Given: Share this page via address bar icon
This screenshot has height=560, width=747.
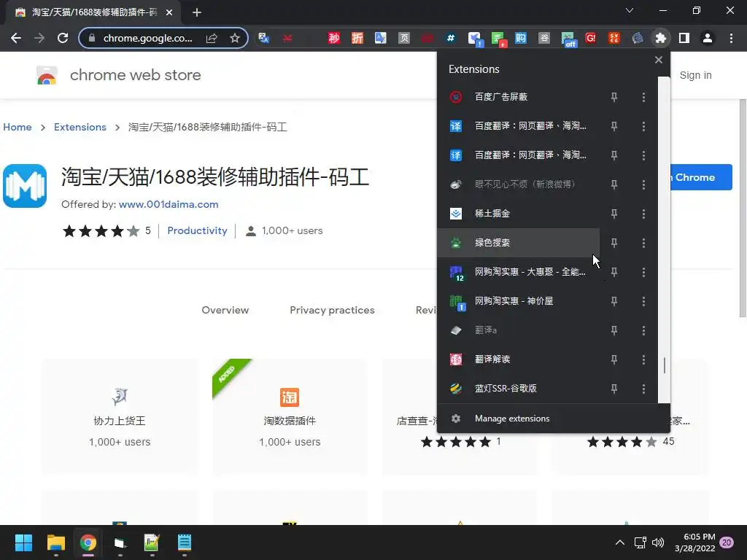Looking at the screenshot, I should coord(212,38).
